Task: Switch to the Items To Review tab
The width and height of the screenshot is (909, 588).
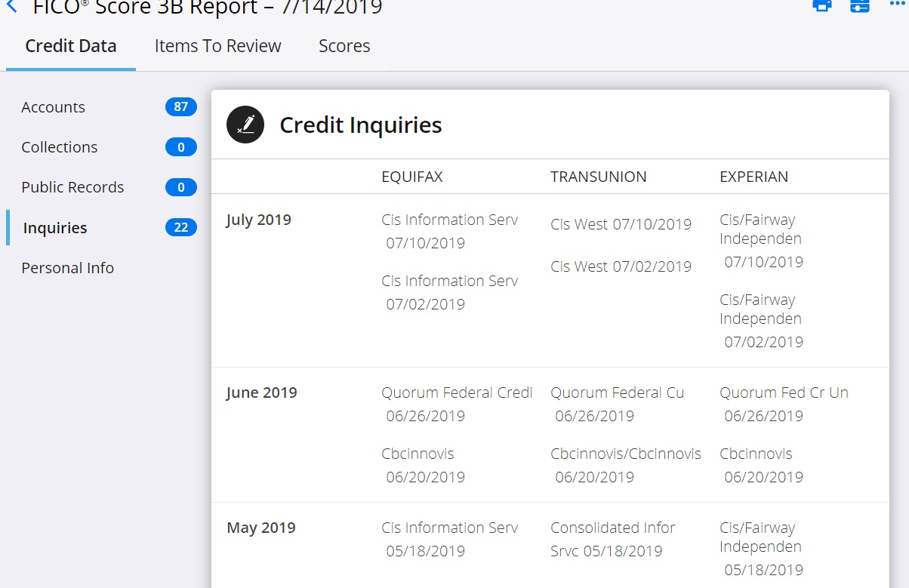Action: coord(217,46)
